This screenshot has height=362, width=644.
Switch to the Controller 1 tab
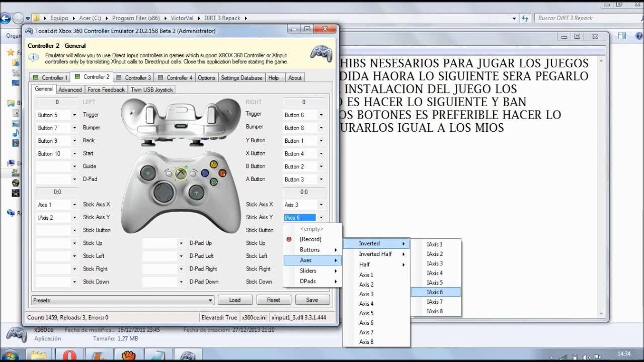(x=49, y=77)
